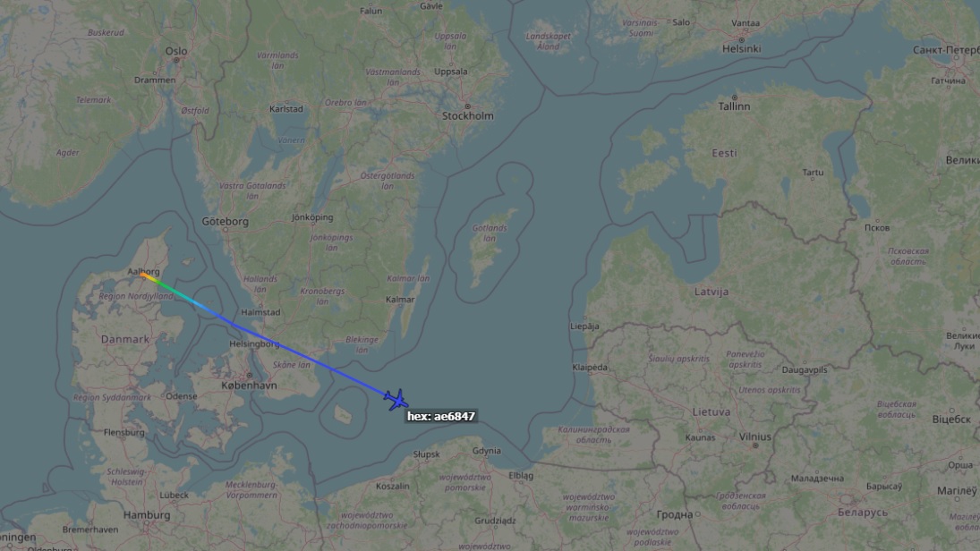980x551 pixels.
Task: Click the rainbow flight track start at Aalborg
Action: (144, 275)
